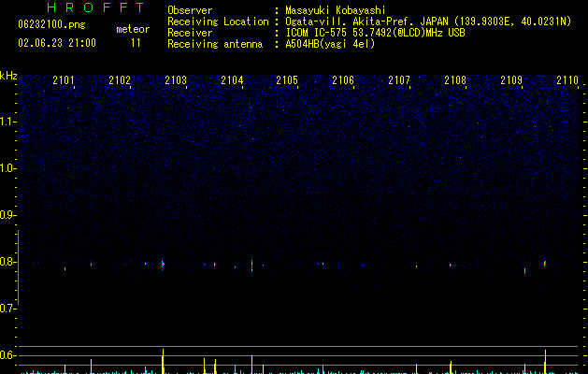Click the 2104 time axis label
588x374 pixels.
coord(232,79)
